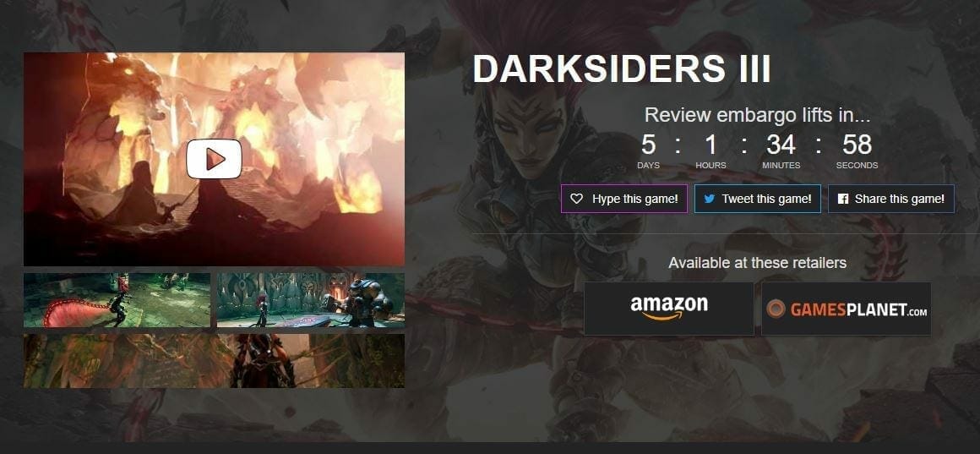Open the wide jungle screenshot thumbnail
Image resolution: width=980 pixels, height=454 pixels.
214,361
